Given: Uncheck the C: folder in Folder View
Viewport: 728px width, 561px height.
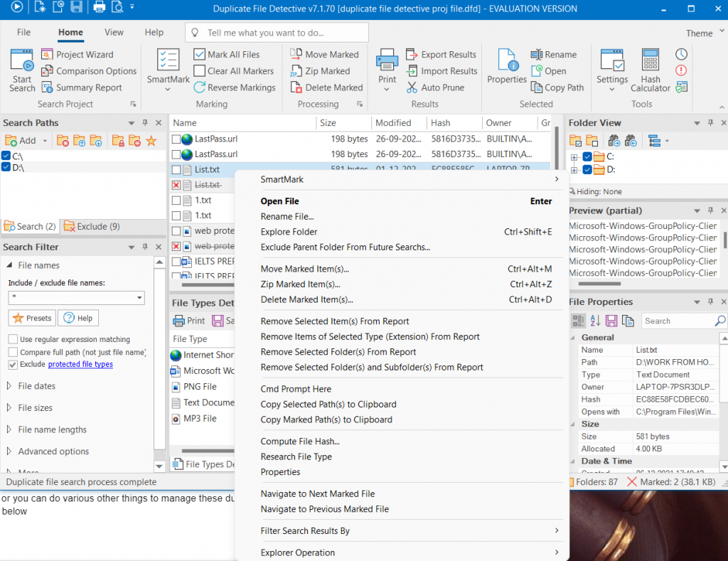Looking at the screenshot, I should click(587, 156).
